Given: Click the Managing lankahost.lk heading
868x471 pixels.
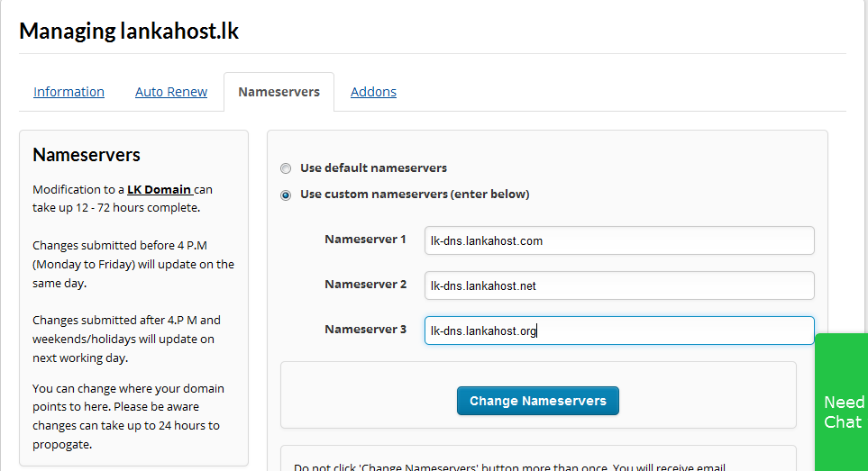Looking at the screenshot, I should click(x=129, y=31).
